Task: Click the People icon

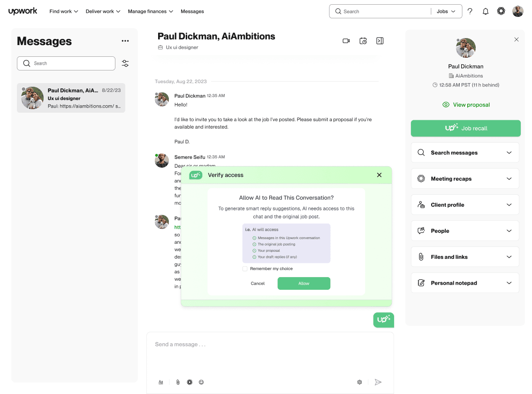Action: point(421,231)
